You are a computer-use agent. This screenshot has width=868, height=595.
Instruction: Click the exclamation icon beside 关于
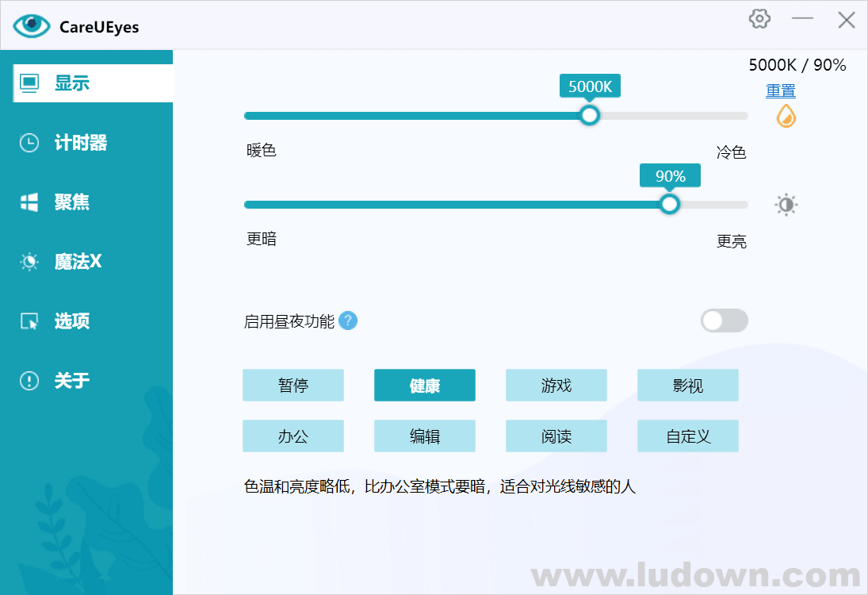tap(29, 381)
